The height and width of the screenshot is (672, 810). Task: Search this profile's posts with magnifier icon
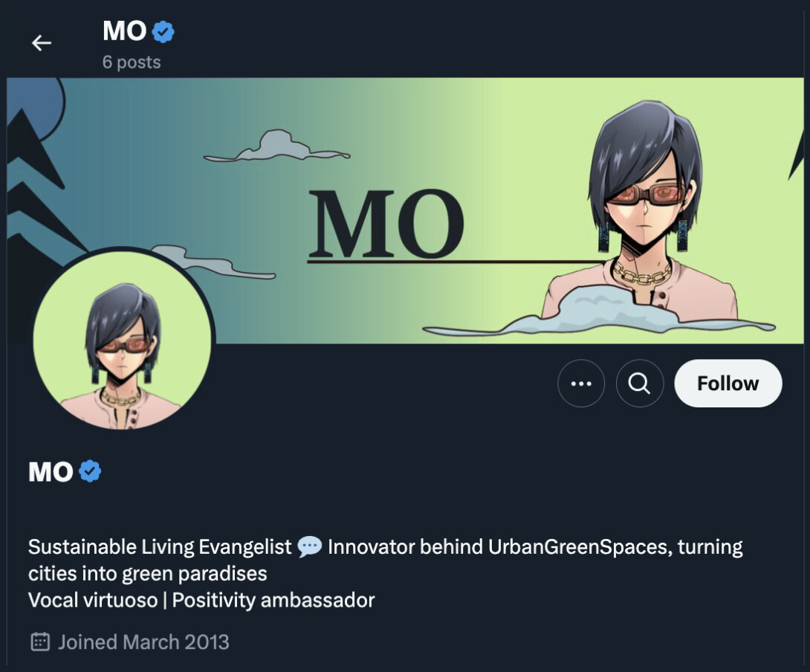[640, 384]
